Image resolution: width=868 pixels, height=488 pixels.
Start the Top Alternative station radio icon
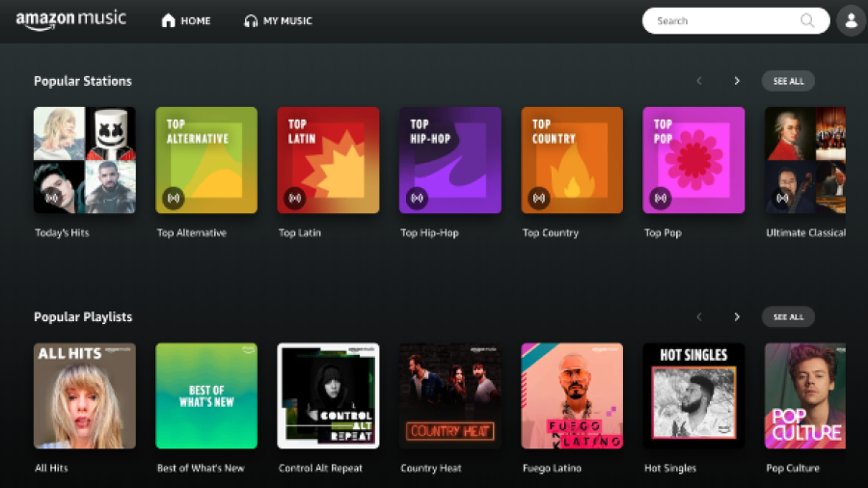pos(174,198)
